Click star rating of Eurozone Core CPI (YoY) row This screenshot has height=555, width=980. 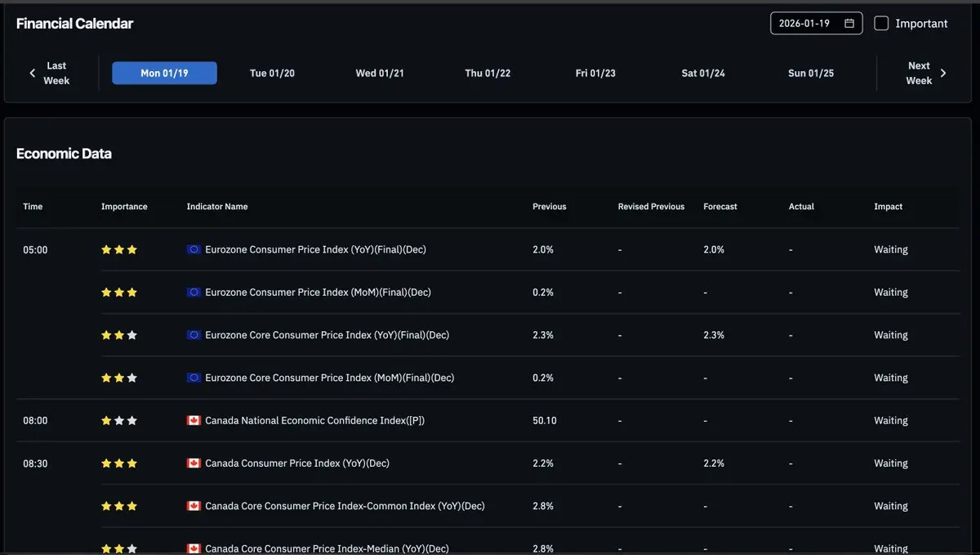tap(119, 335)
